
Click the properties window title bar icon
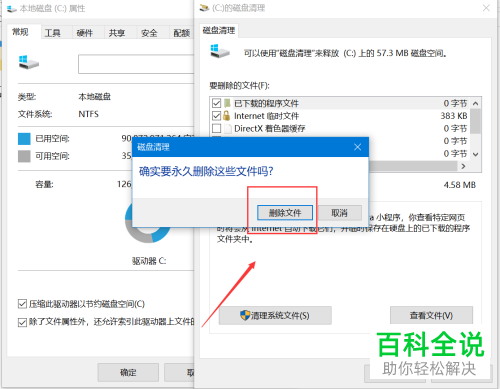(12, 8)
